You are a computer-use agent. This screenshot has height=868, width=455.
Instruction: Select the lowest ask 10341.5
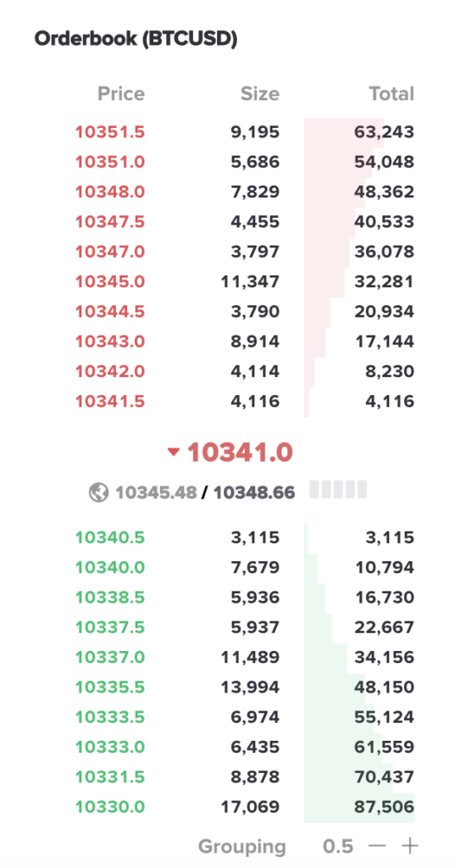pyautogui.click(x=109, y=401)
